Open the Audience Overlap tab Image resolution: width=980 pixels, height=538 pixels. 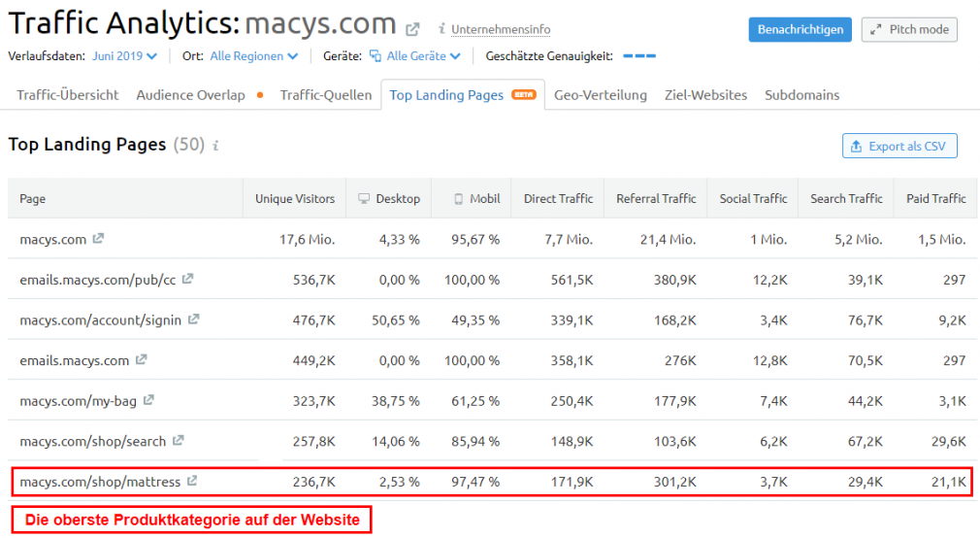tap(190, 95)
